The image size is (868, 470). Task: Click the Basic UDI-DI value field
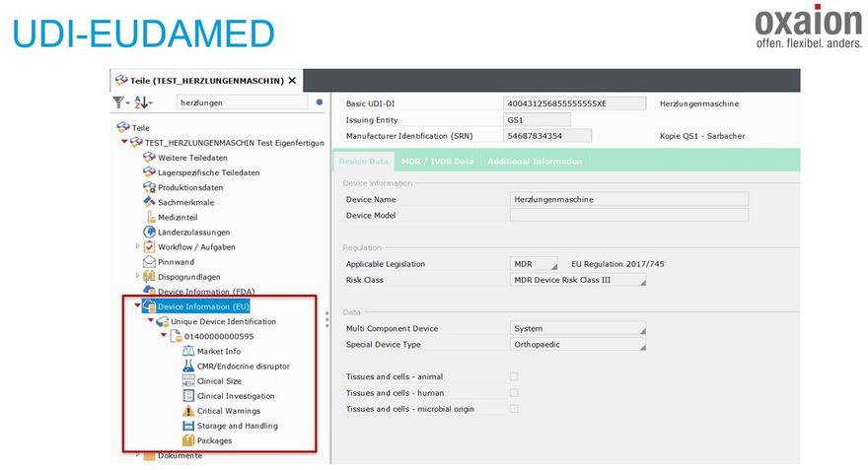pyautogui.click(x=575, y=103)
